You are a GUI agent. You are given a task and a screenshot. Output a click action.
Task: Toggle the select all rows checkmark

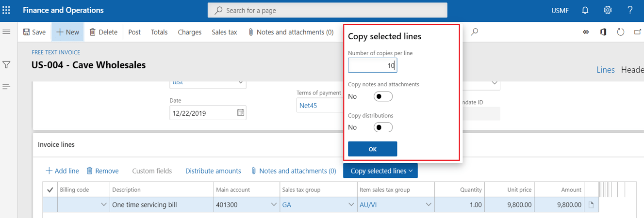coord(50,190)
